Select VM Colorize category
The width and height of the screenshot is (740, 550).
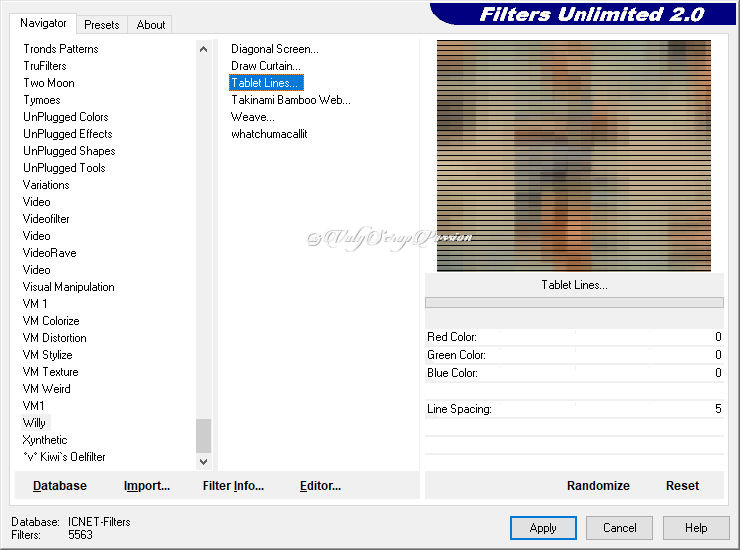[51, 321]
